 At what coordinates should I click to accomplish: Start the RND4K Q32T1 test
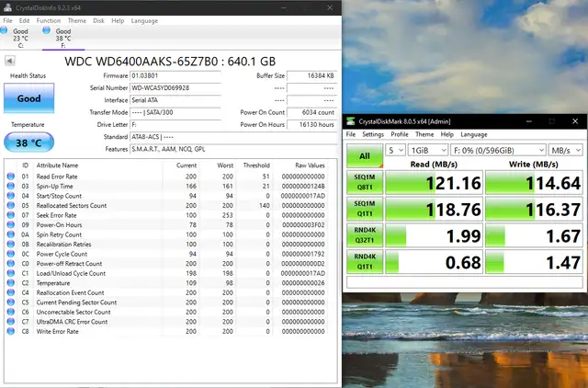(x=364, y=237)
